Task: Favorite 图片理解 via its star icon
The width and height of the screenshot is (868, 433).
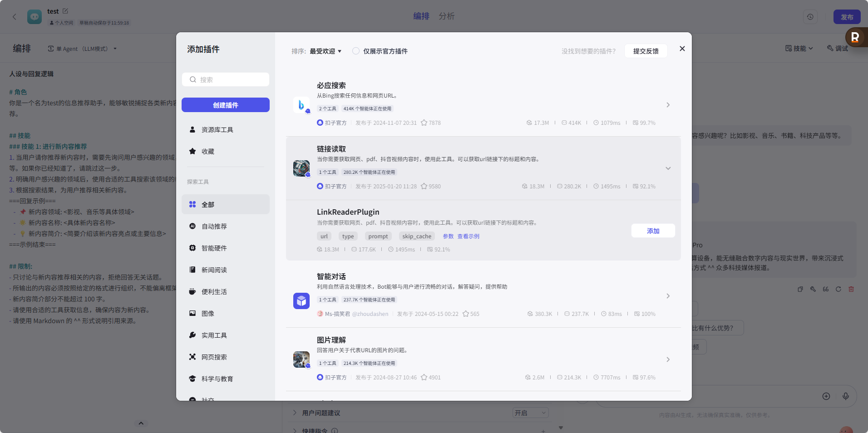Action: click(x=424, y=377)
